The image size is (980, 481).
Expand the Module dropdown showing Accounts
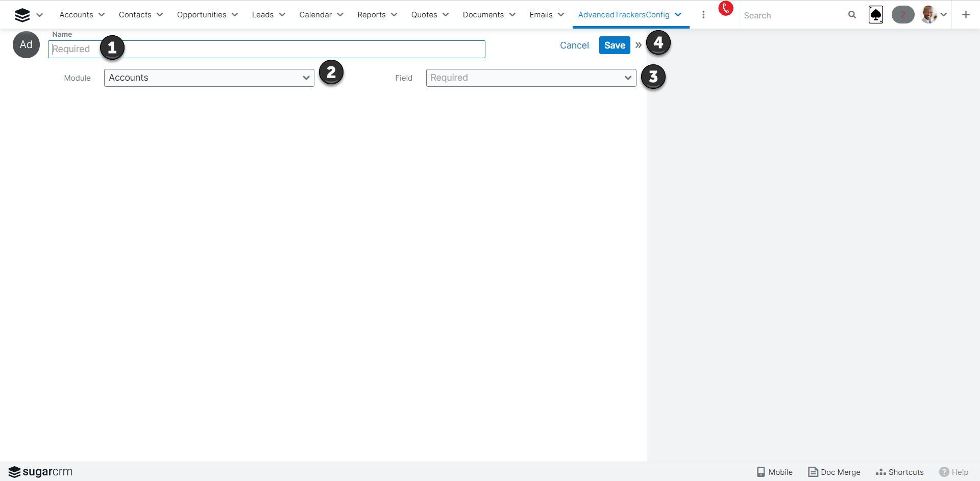tap(209, 78)
